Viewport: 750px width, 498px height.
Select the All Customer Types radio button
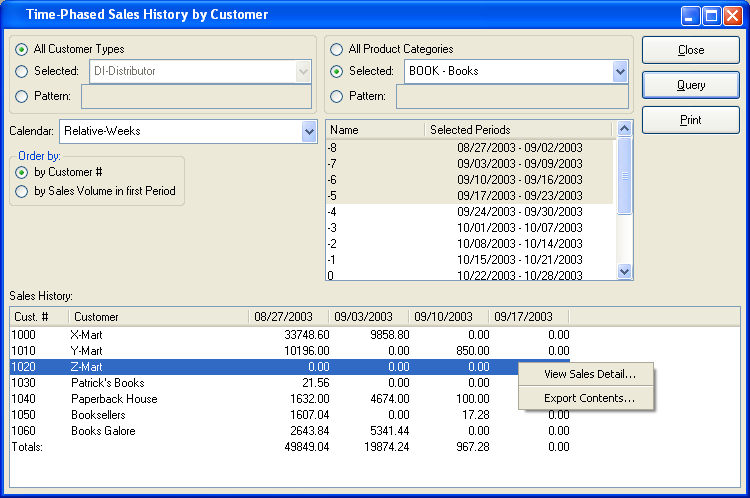(22, 49)
